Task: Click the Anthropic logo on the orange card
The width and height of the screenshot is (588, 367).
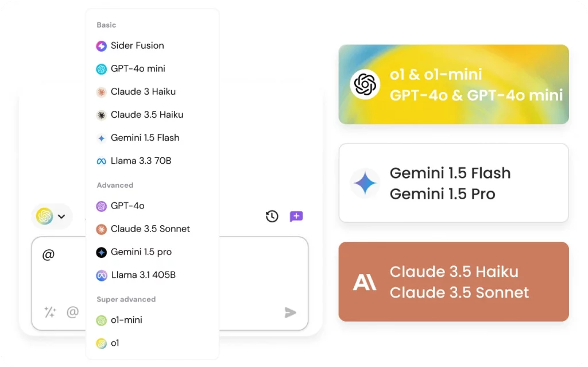Action: [364, 282]
